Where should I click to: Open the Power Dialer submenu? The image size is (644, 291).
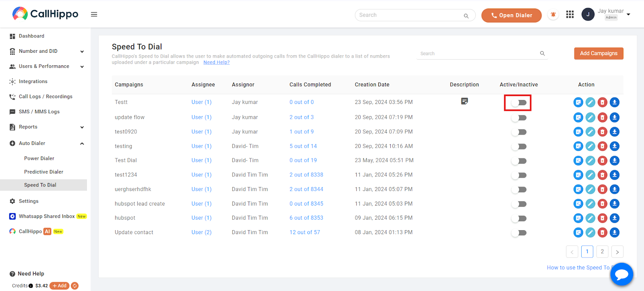click(39, 158)
